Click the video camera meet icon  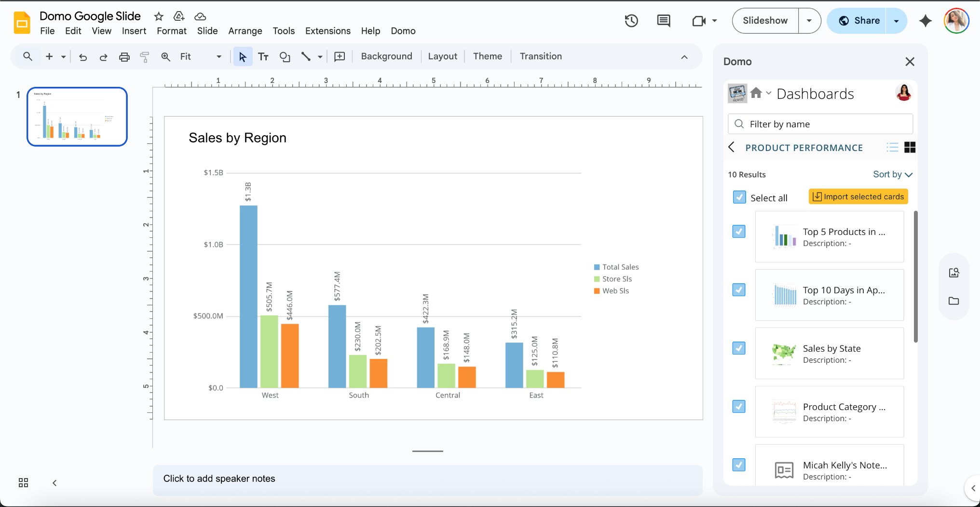[699, 21]
